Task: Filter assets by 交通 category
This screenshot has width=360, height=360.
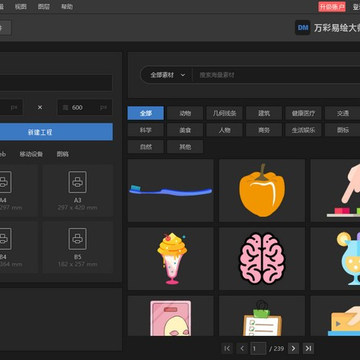Action: pyautogui.click(x=343, y=113)
